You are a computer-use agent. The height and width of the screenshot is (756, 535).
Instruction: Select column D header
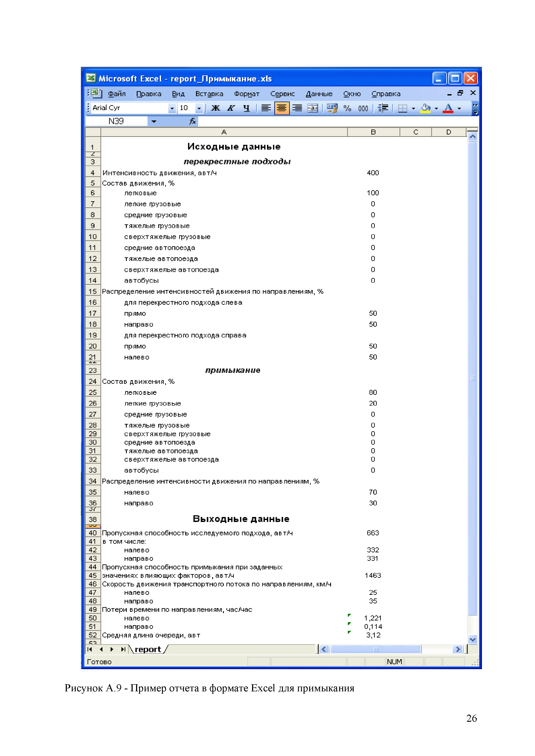click(449, 132)
